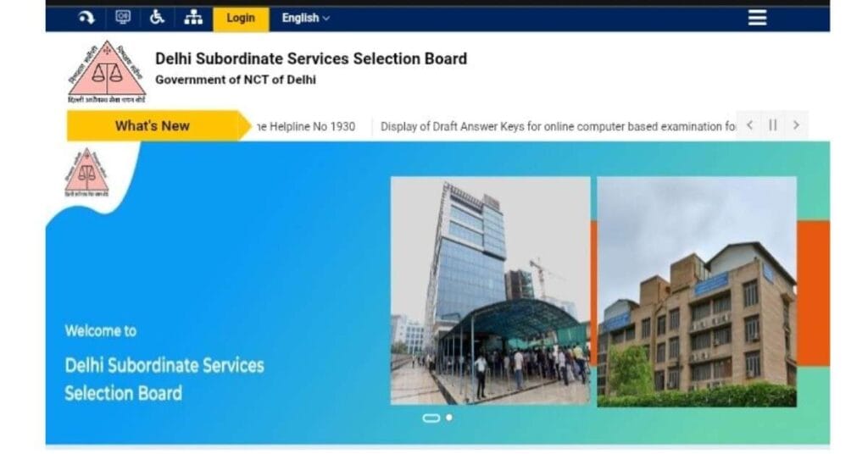This screenshot has height=454, width=868.
Task: Select the second carousel slide dot
Action: pos(449,418)
